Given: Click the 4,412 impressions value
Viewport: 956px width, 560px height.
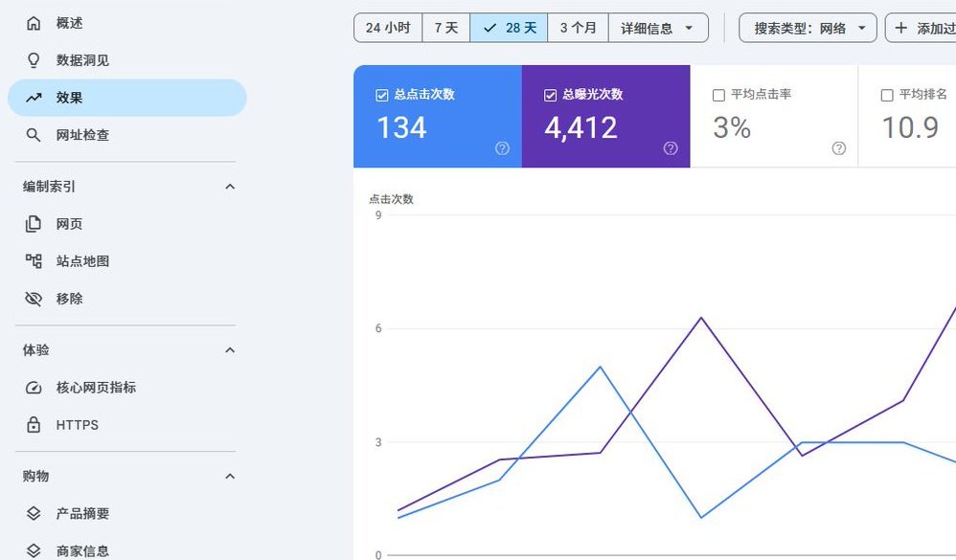Looking at the screenshot, I should coord(581,128).
